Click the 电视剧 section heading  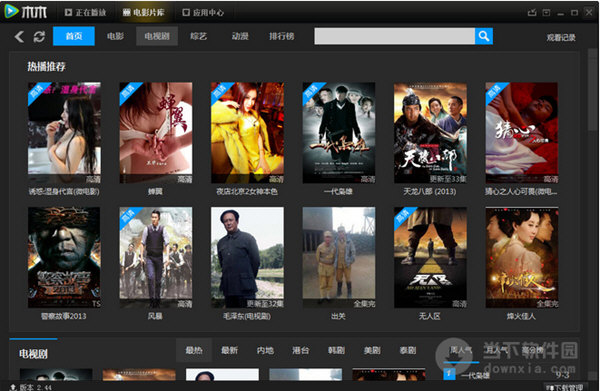[x=34, y=354]
